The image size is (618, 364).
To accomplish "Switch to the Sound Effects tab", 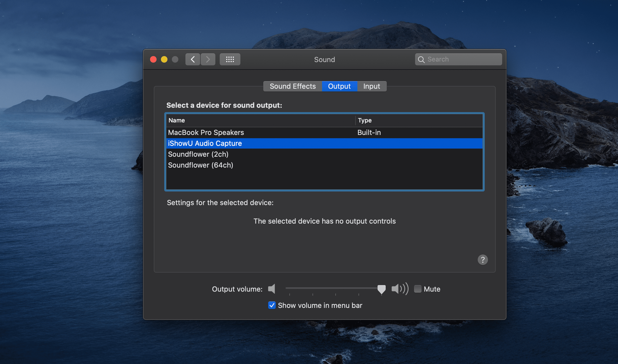I will pyautogui.click(x=292, y=86).
